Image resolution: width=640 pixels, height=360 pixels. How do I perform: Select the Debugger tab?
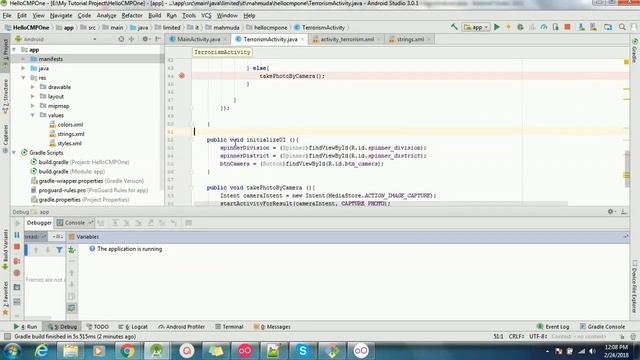click(39, 223)
